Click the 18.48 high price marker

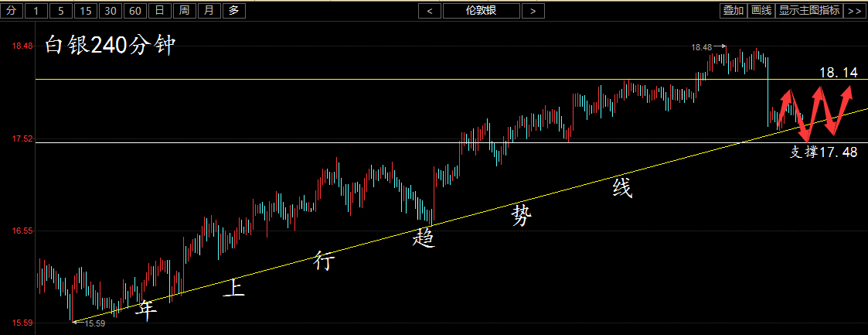click(702, 48)
